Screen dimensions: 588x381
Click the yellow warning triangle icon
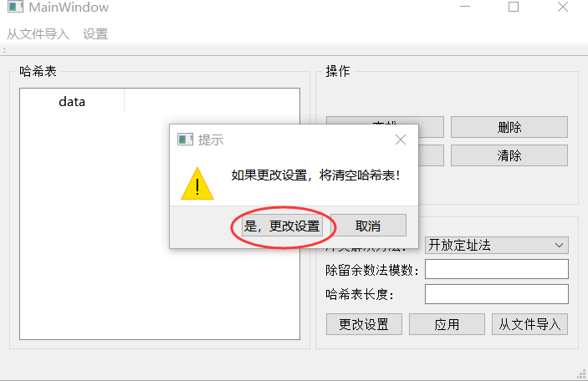point(197,184)
